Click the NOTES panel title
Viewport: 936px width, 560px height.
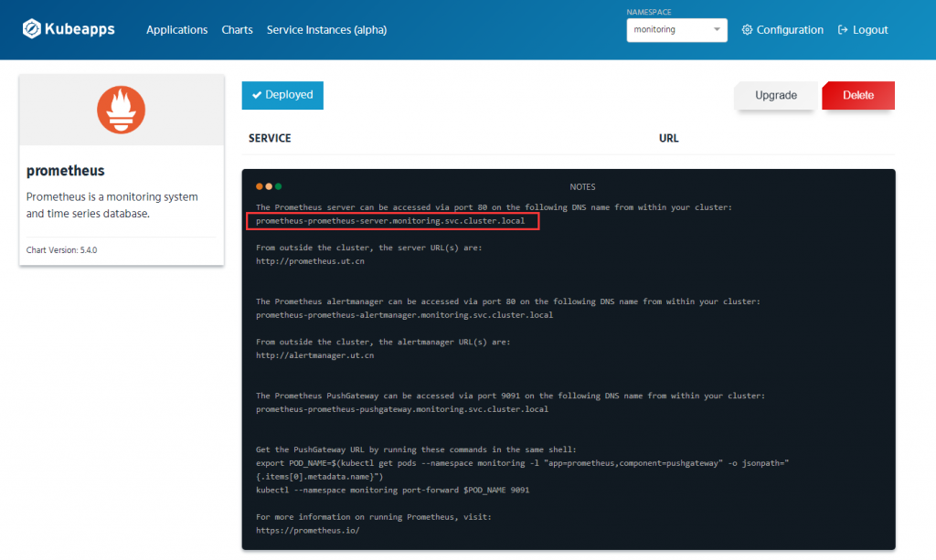pyautogui.click(x=582, y=186)
